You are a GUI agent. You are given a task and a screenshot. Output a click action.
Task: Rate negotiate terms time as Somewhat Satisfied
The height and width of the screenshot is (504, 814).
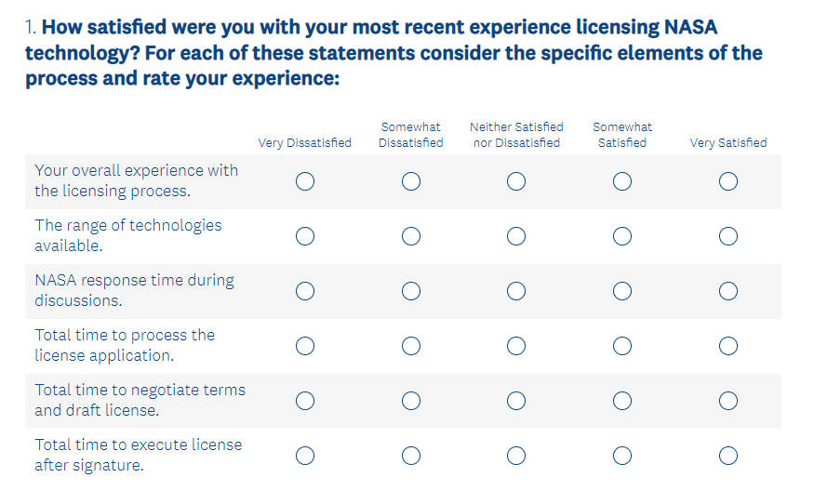coord(622,401)
